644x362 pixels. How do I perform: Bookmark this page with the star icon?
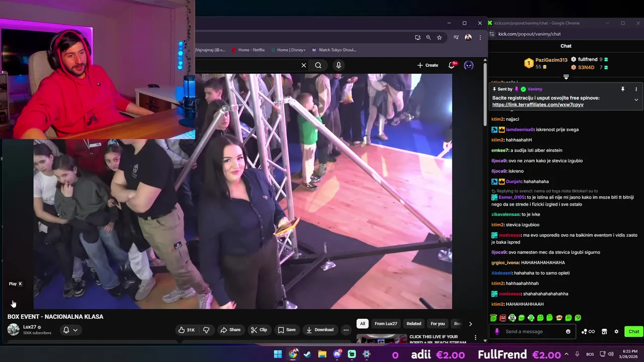[x=439, y=37]
